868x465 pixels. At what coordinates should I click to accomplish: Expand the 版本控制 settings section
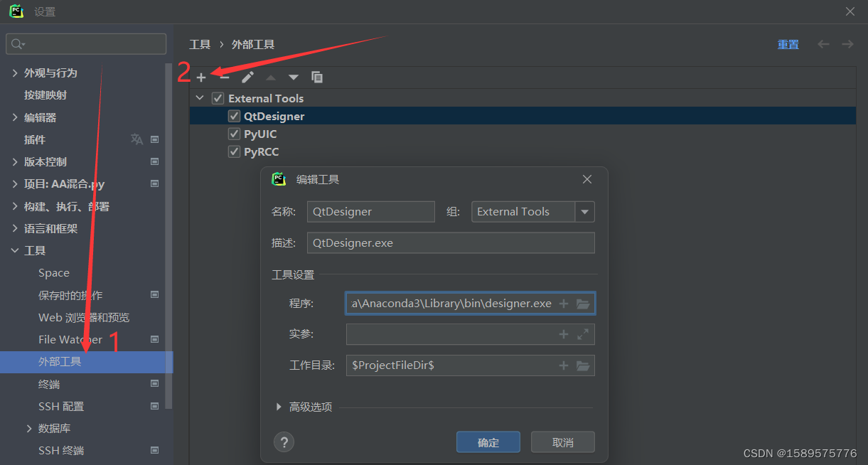pyautogui.click(x=15, y=161)
